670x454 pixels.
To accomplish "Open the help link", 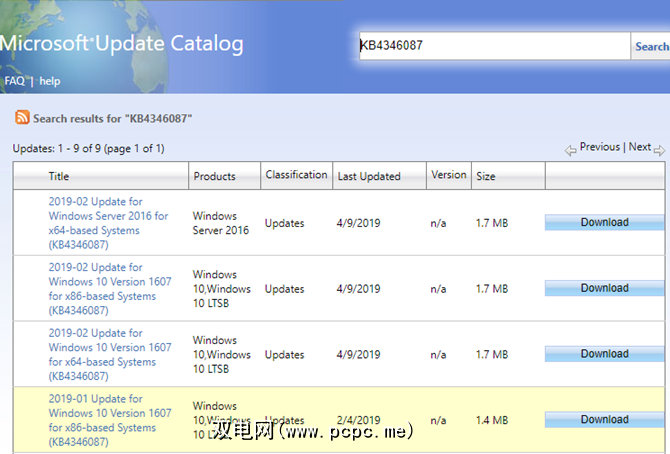I will [50, 81].
